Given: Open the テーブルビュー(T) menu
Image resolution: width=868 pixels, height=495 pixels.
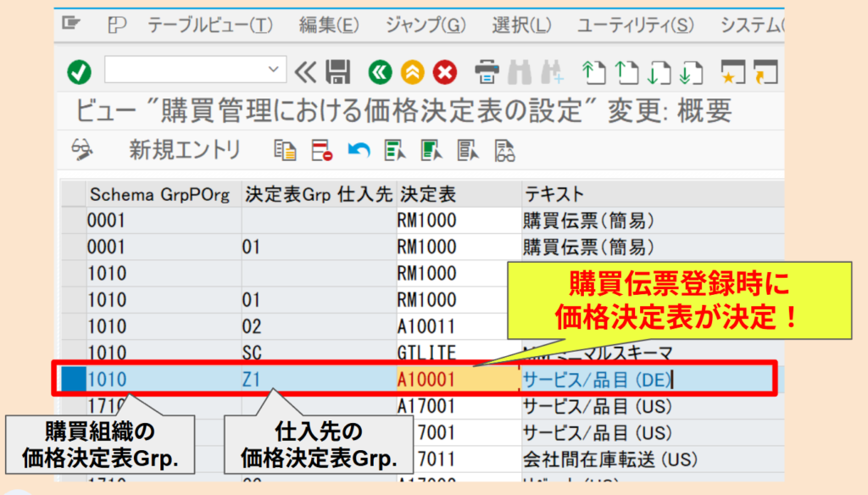Looking at the screenshot, I should pos(210,25).
